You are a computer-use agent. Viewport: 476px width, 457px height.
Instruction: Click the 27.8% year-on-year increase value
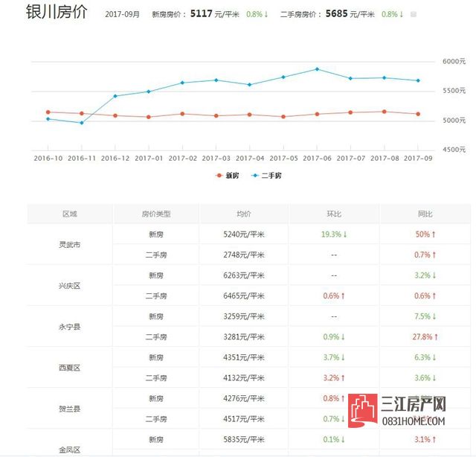[425, 336]
